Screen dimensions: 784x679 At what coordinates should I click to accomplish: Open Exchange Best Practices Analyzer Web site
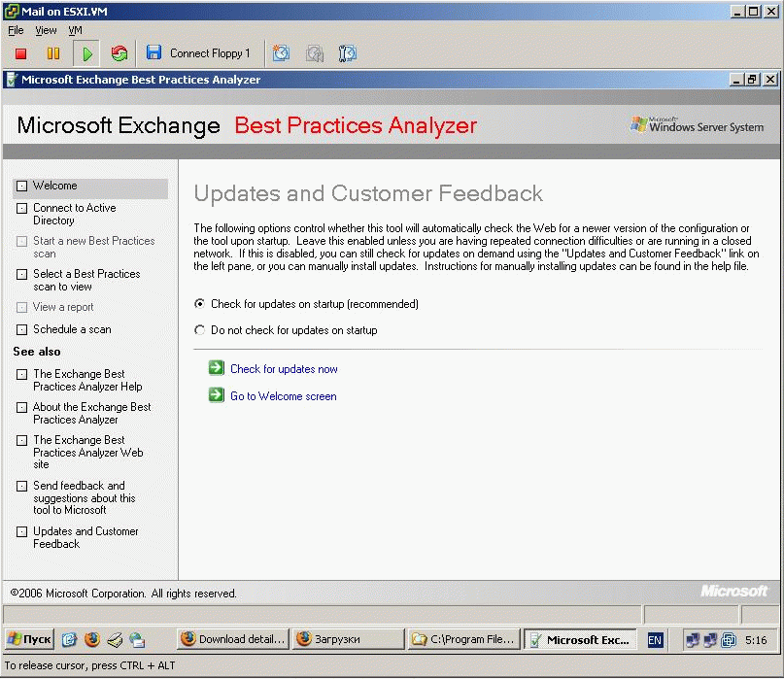tap(88, 452)
